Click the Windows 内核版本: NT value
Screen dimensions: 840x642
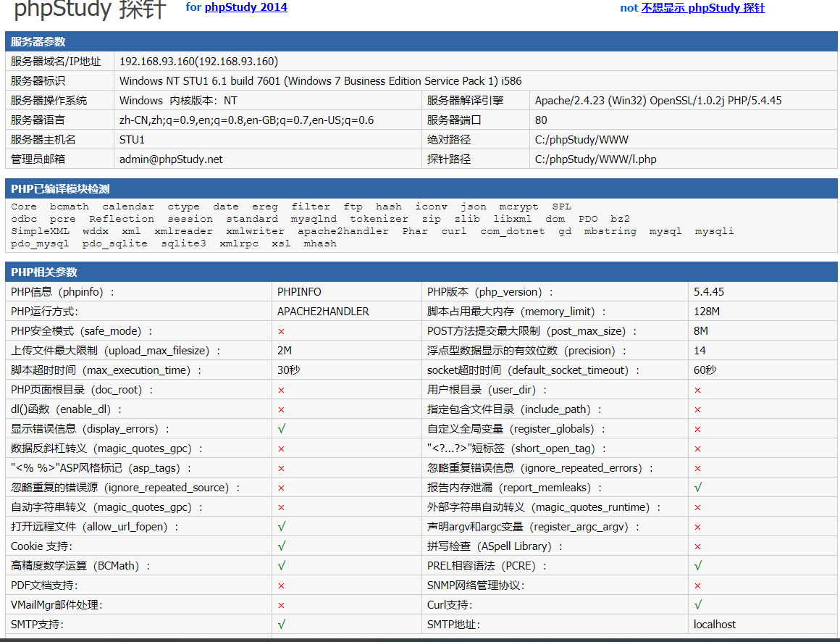pyautogui.click(x=178, y=101)
